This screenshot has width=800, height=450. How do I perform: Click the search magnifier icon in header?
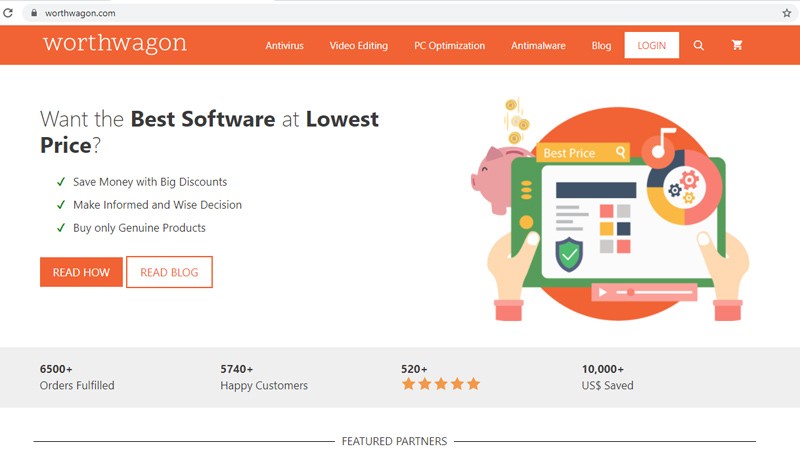tap(698, 46)
